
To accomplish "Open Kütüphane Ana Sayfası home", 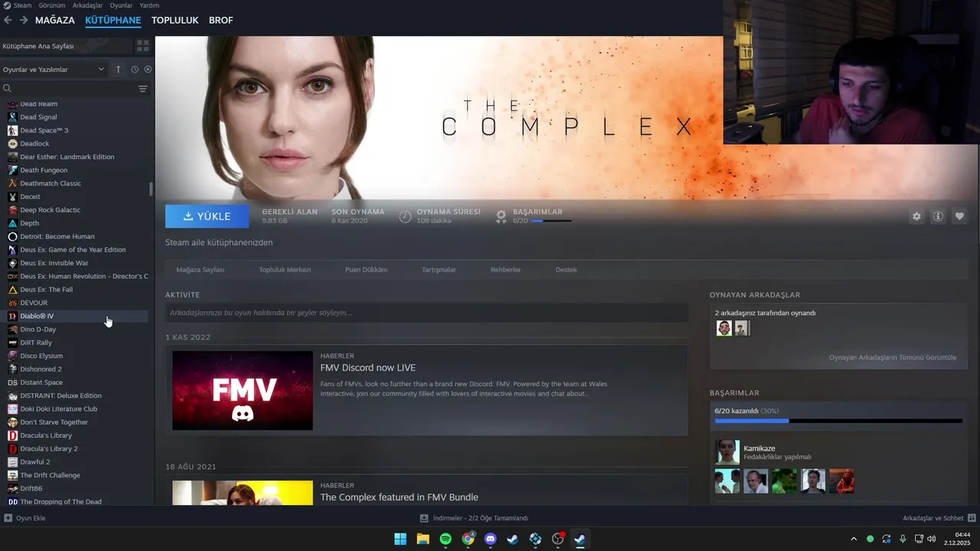I will (x=38, y=46).
